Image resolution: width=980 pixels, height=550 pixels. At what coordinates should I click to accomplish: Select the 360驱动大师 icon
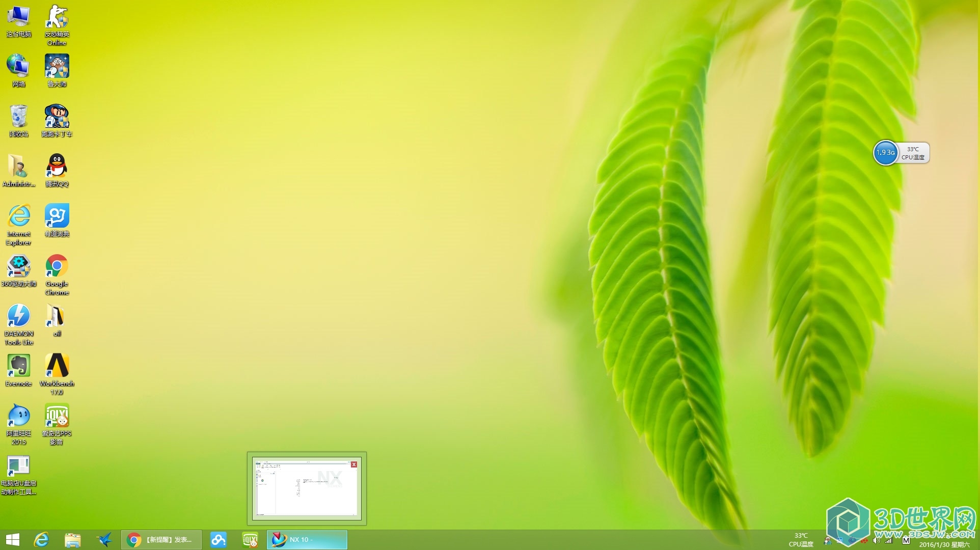(19, 270)
